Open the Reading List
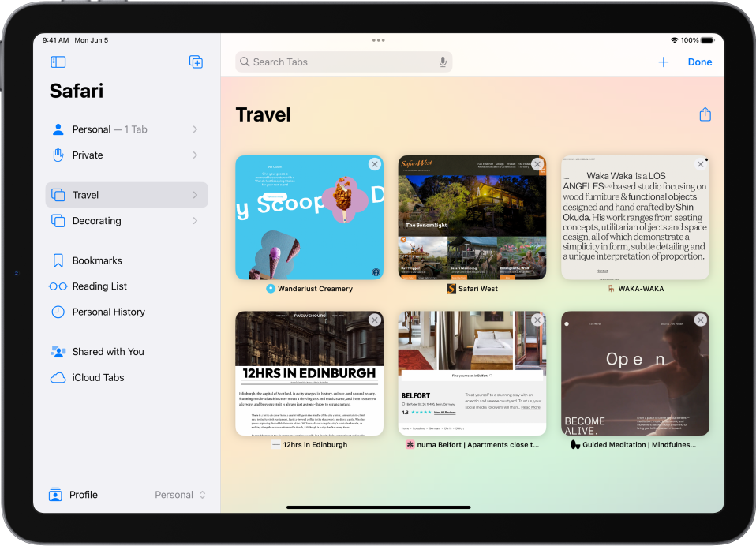 click(96, 286)
